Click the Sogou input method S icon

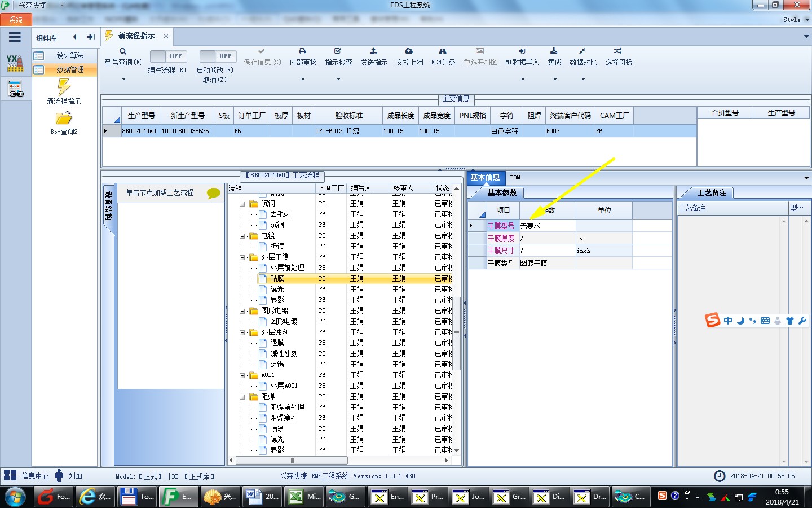tap(713, 320)
